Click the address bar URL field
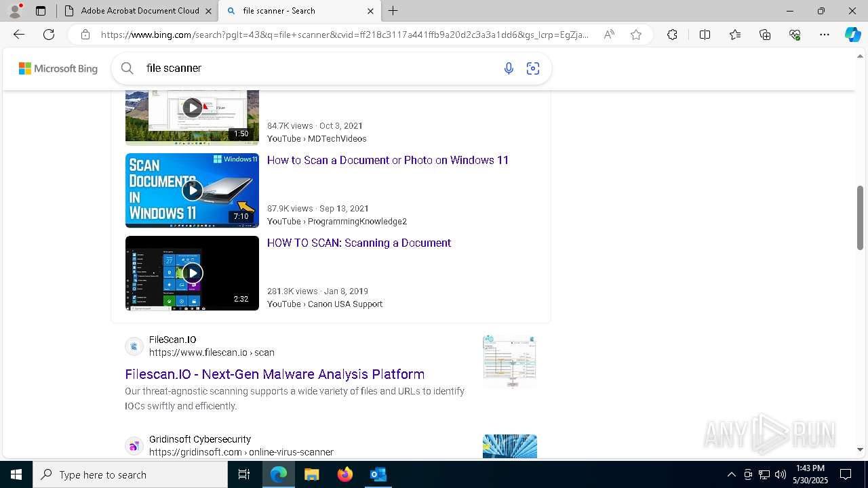Viewport: 868px width, 488px height. [x=344, y=35]
